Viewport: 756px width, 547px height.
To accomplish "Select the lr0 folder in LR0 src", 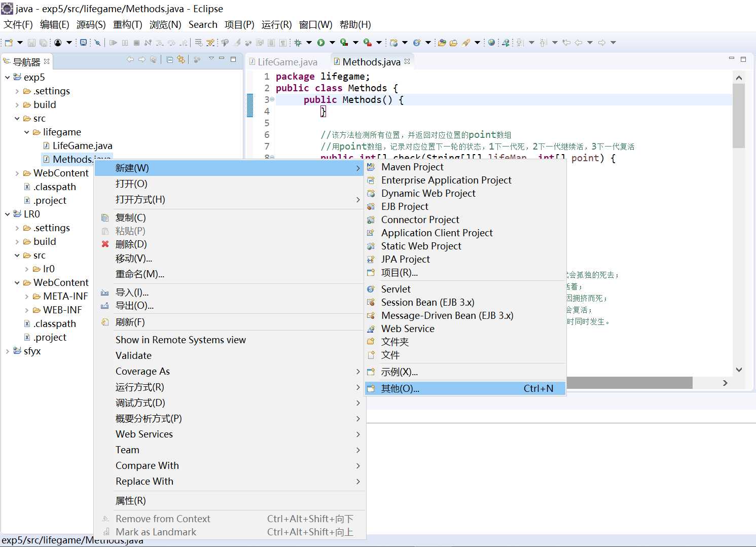I will click(x=49, y=269).
